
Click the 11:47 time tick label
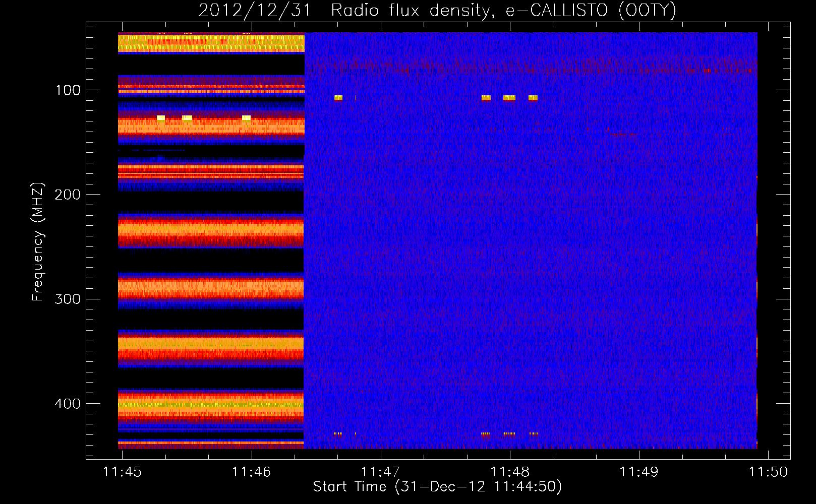(x=380, y=472)
